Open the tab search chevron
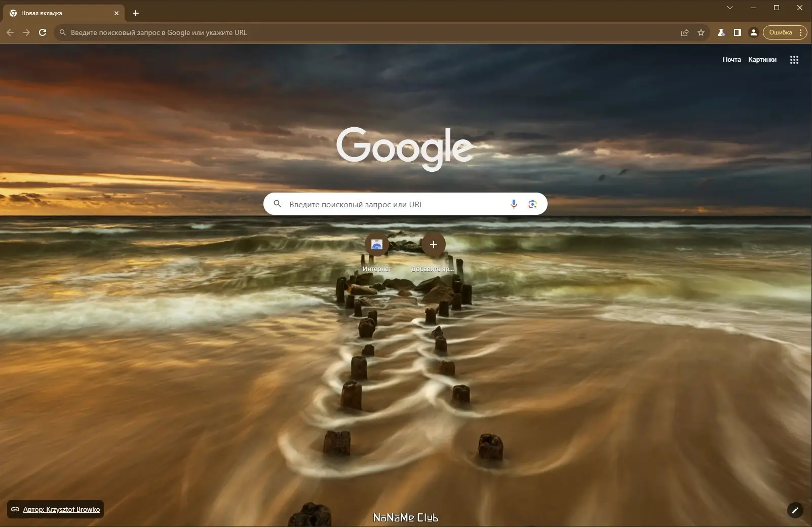Viewport: 812px width, 527px height. pos(730,8)
